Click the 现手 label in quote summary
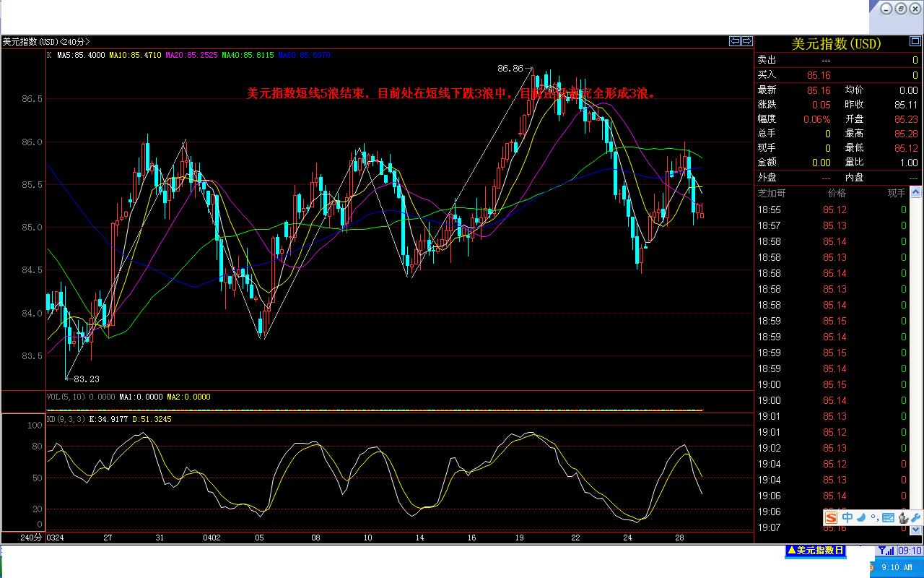The image size is (924, 578). 767,148
